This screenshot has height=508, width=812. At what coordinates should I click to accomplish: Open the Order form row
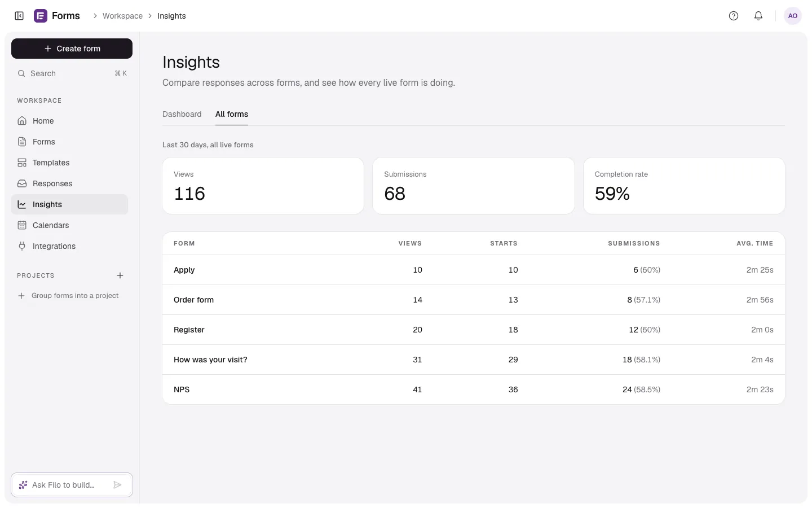pyautogui.click(x=474, y=300)
